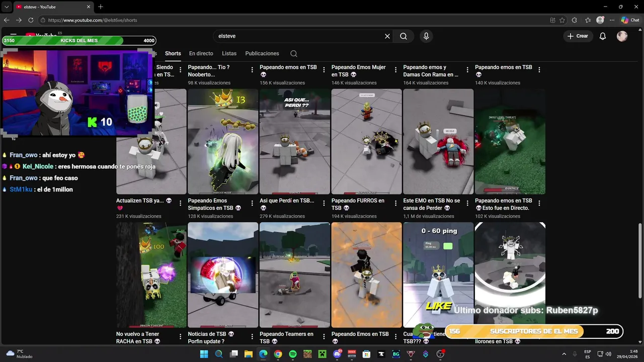Close the 'elsteve - YouTube' browser tab
Image resolution: width=644 pixels, height=362 pixels.
88,7
